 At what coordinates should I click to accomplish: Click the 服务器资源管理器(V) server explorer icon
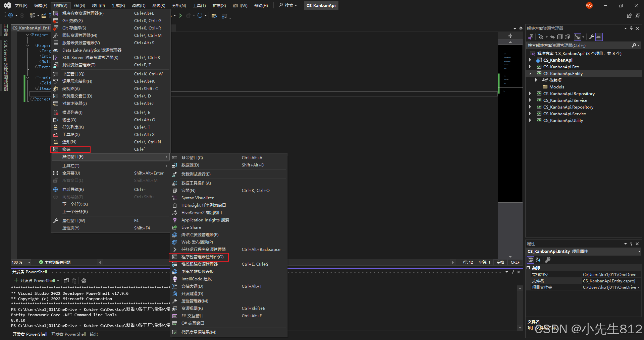(x=56, y=43)
